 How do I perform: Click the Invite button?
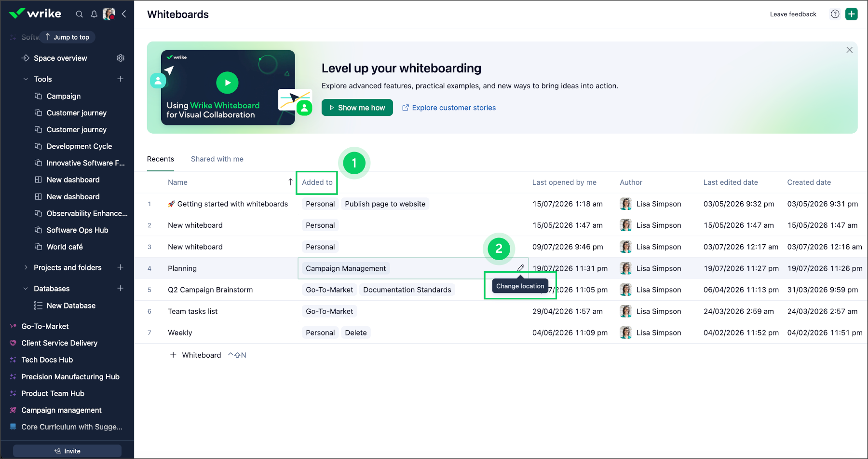point(67,451)
